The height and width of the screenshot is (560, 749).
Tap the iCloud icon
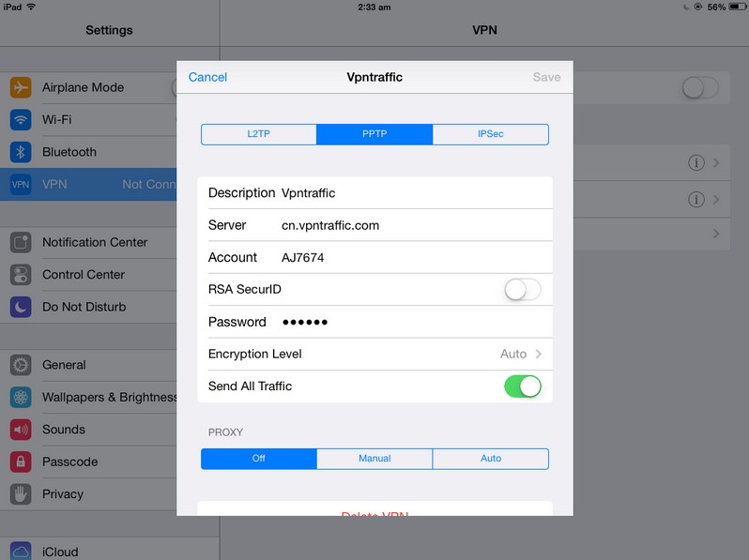pyautogui.click(x=21, y=551)
